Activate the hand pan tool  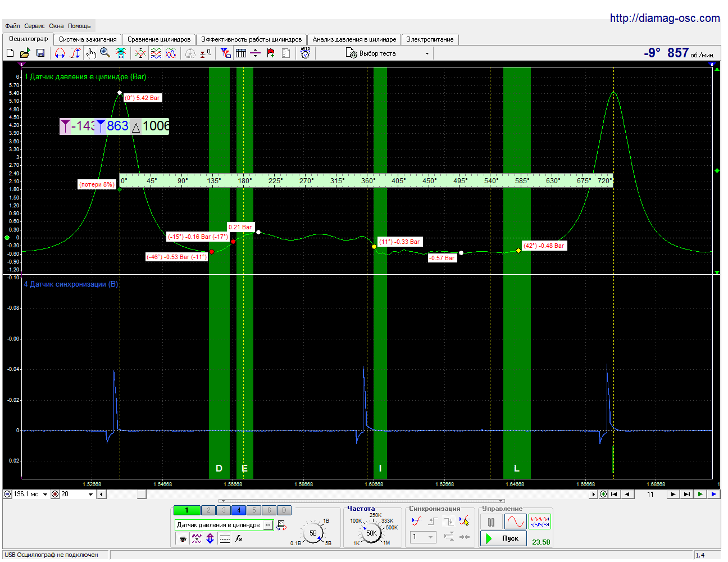point(91,53)
